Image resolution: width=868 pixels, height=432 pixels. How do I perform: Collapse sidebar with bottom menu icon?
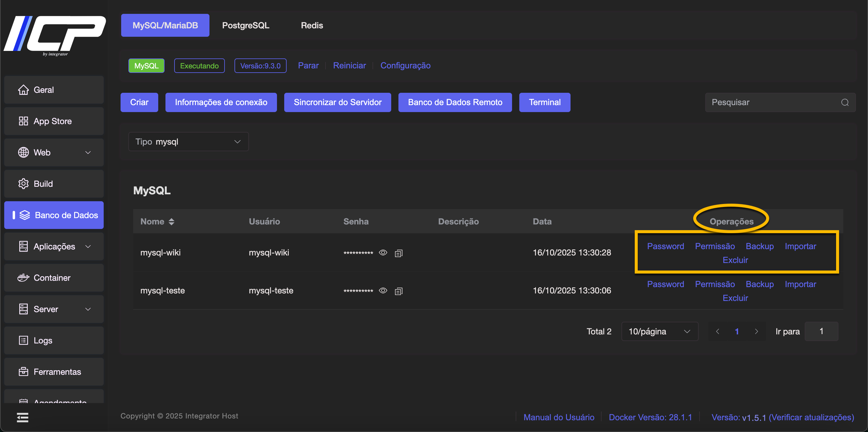pyautogui.click(x=23, y=418)
